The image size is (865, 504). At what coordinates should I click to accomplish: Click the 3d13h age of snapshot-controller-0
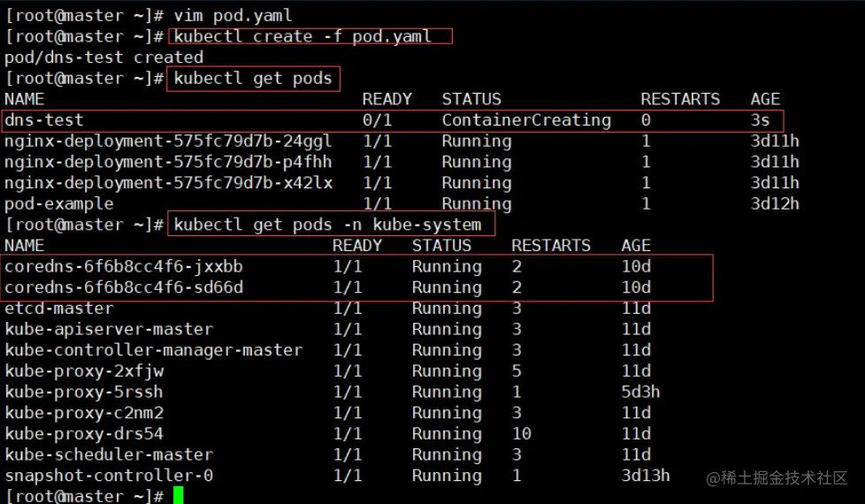point(646,476)
